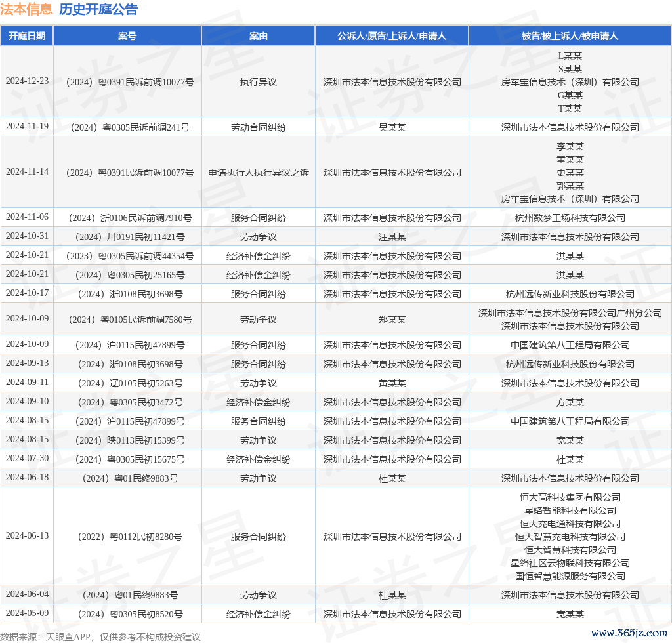
Task: Select case number (2023)粤0305民诉前调44354号
Action: point(130,256)
